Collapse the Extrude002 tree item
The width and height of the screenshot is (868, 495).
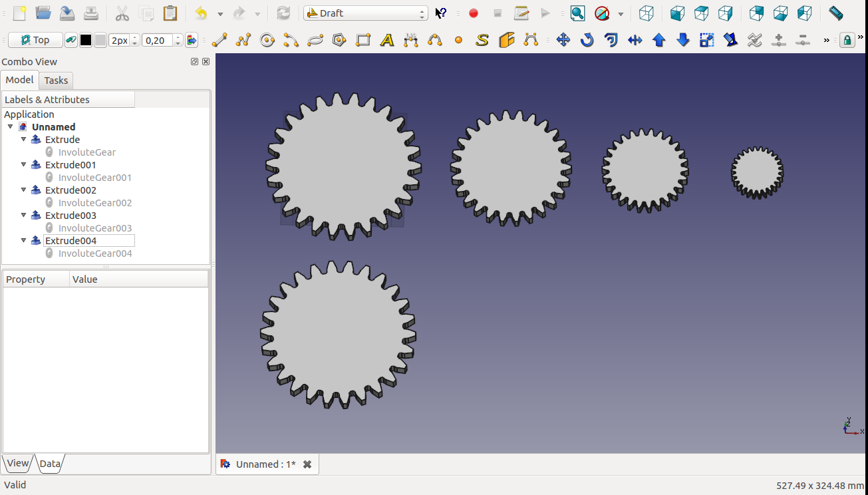point(24,190)
